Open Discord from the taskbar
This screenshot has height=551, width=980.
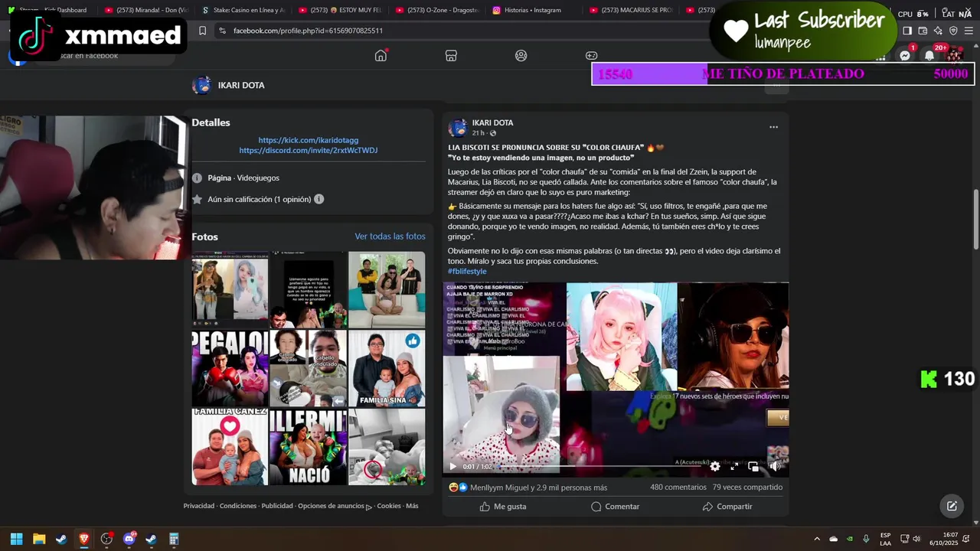pyautogui.click(x=129, y=539)
